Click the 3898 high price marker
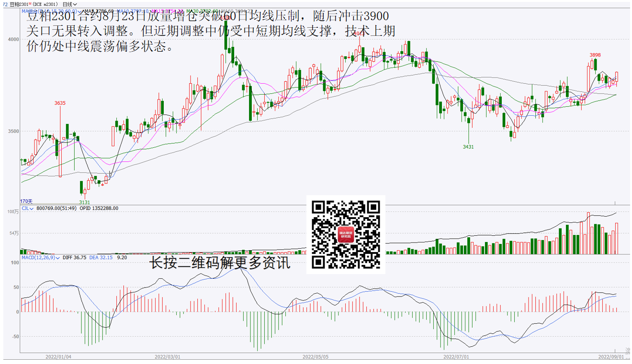The height and width of the screenshot is (364, 632). pos(595,55)
